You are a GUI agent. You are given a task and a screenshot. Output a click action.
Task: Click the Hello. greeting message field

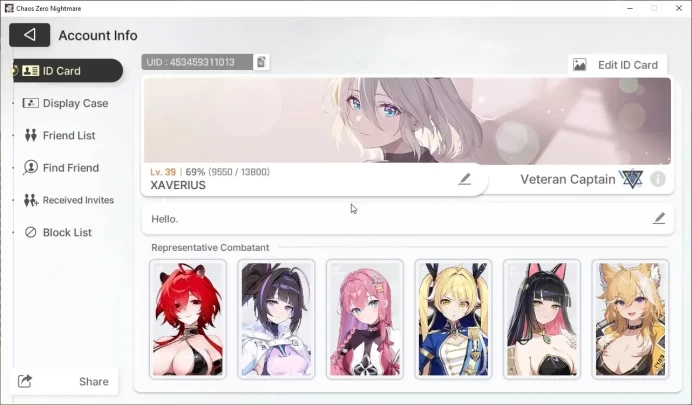(408, 219)
